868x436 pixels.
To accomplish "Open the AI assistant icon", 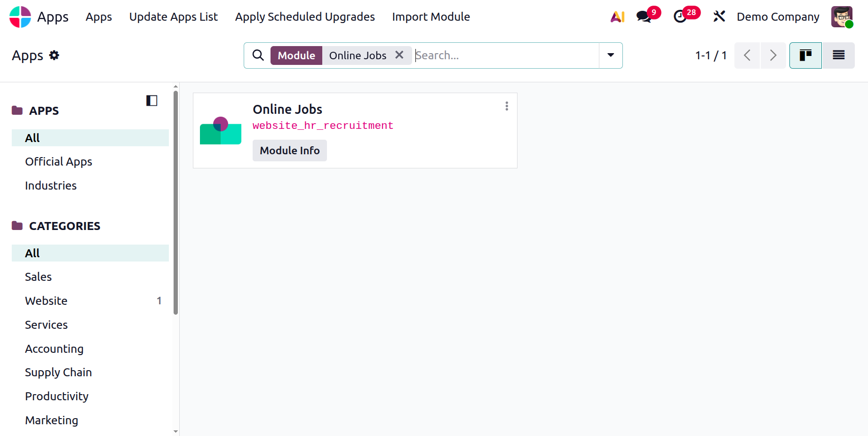I will [x=617, y=17].
